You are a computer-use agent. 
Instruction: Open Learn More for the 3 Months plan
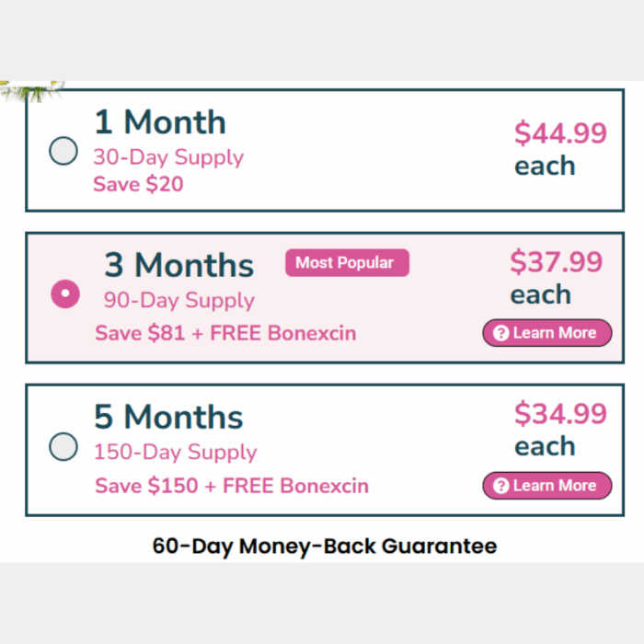547,333
